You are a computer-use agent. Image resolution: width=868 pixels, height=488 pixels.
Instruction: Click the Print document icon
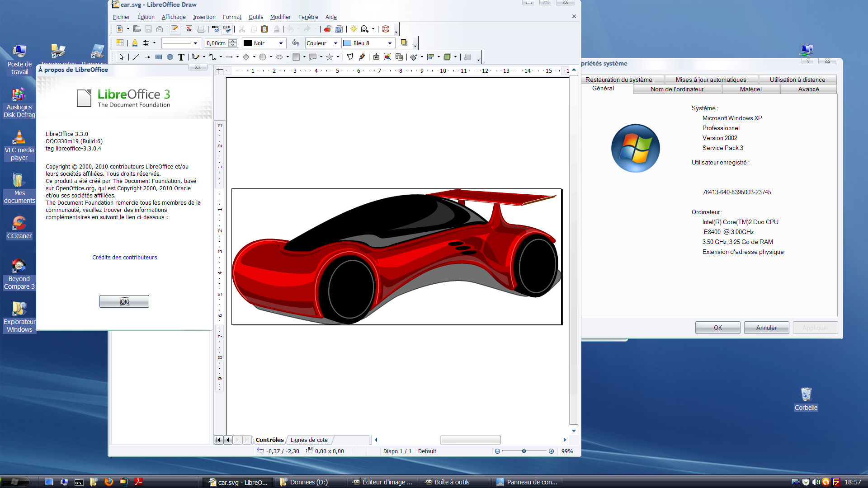(x=201, y=29)
